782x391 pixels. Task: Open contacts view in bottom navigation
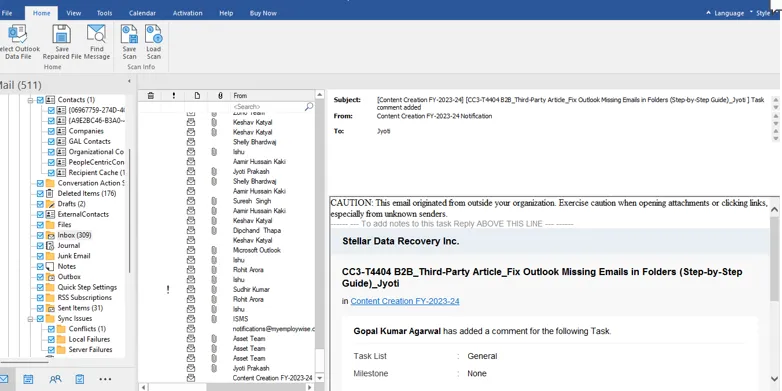[55, 379]
